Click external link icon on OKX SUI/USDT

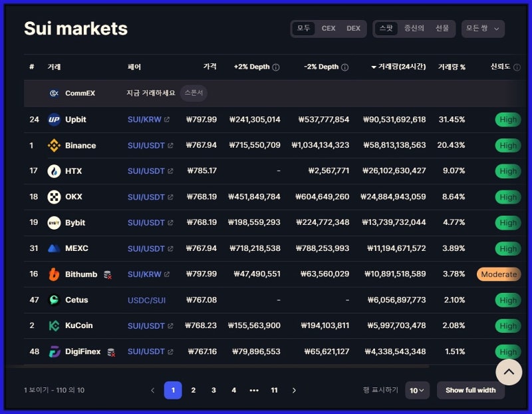click(x=170, y=197)
